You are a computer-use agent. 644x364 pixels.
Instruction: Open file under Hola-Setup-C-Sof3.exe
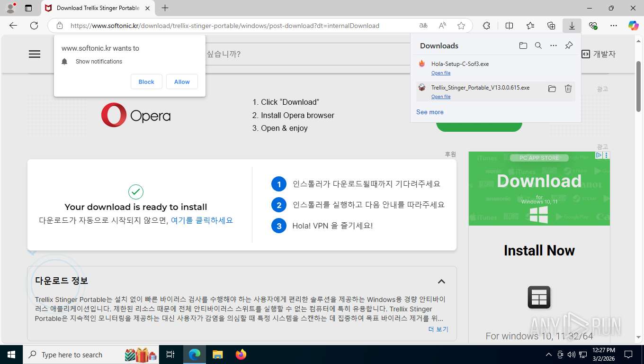[x=441, y=73]
